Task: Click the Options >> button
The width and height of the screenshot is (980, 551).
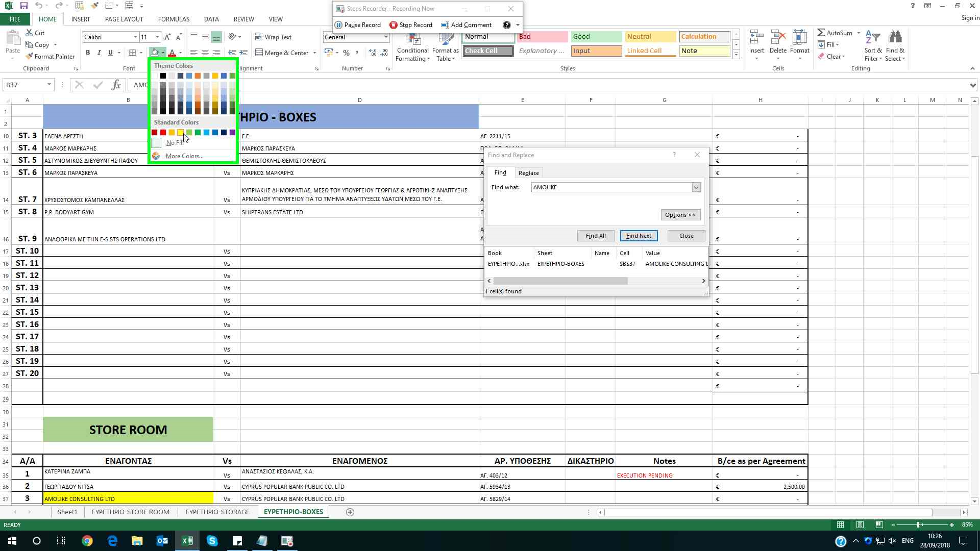Action: pyautogui.click(x=680, y=215)
